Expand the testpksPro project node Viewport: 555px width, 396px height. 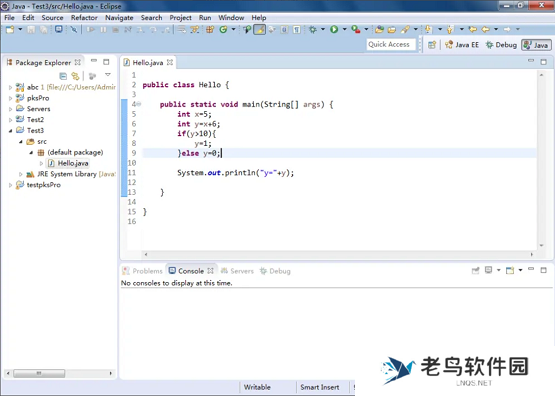point(10,185)
